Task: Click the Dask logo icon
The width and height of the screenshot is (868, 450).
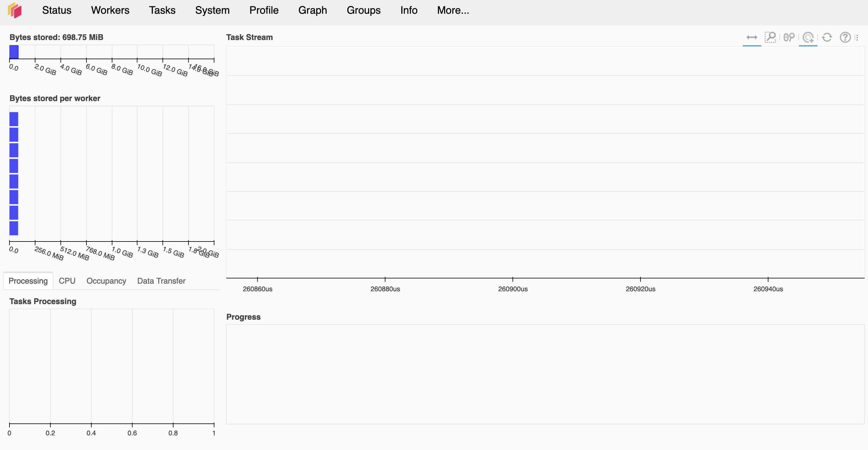Action: (x=15, y=10)
